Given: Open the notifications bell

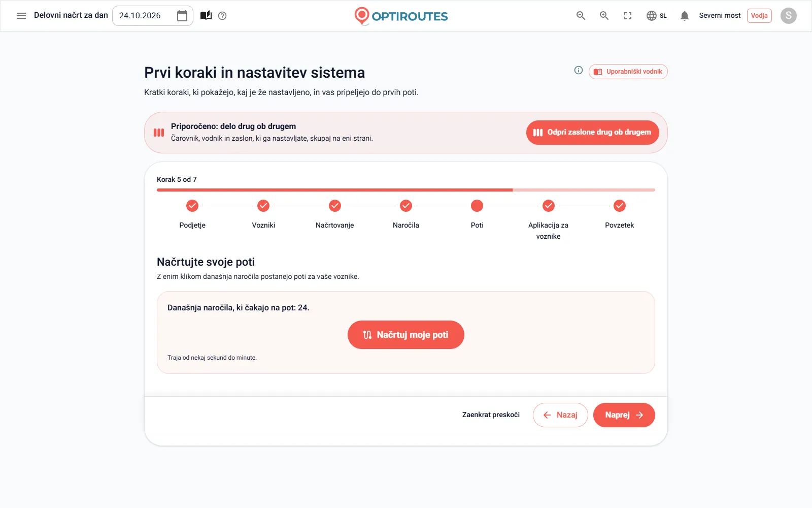Looking at the screenshot, I should pyautogui.click(x=685, y=16).
